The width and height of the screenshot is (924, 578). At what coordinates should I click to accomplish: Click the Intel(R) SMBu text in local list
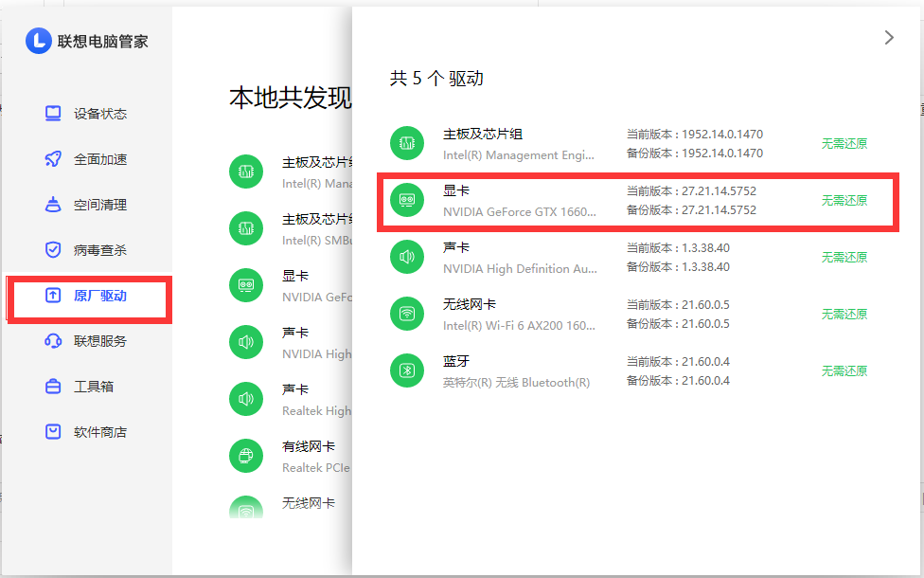coord(316,241)
